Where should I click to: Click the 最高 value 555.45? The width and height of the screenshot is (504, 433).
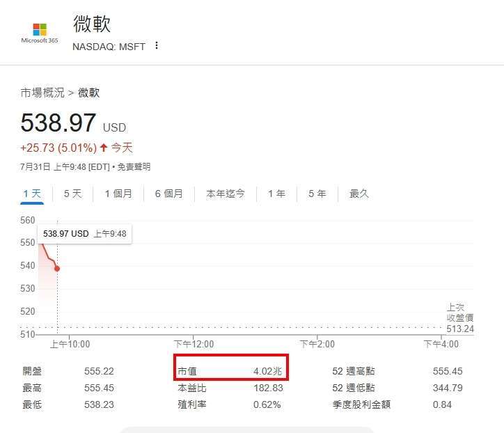[x=99, y=388]
